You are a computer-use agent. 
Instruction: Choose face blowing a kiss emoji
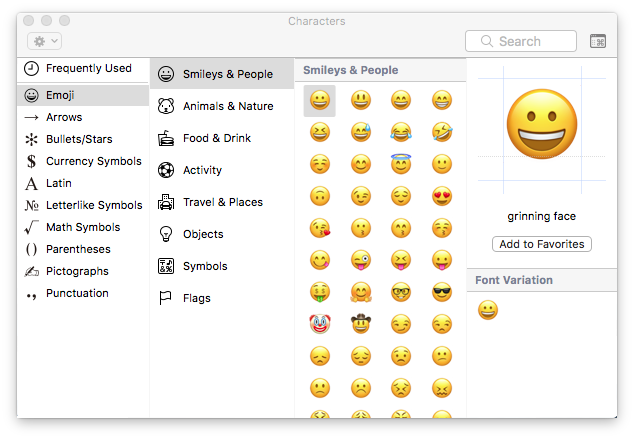coord(320,228)
